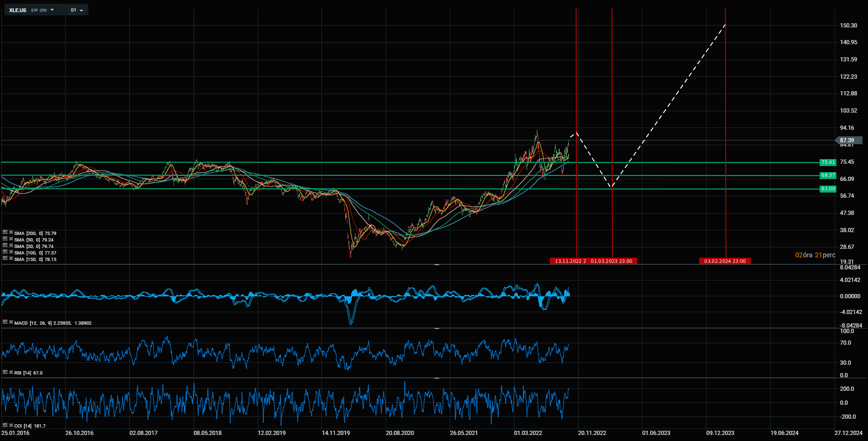The image size is (868, 441).
Task: Open RSI indicator settings icon
Action: 5,372
